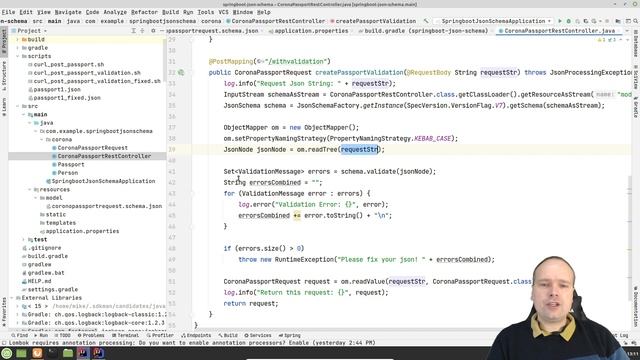Open the Gradle tool window on right edge
Viewport: 640px width, 360px height.
[x=636, y=107]
